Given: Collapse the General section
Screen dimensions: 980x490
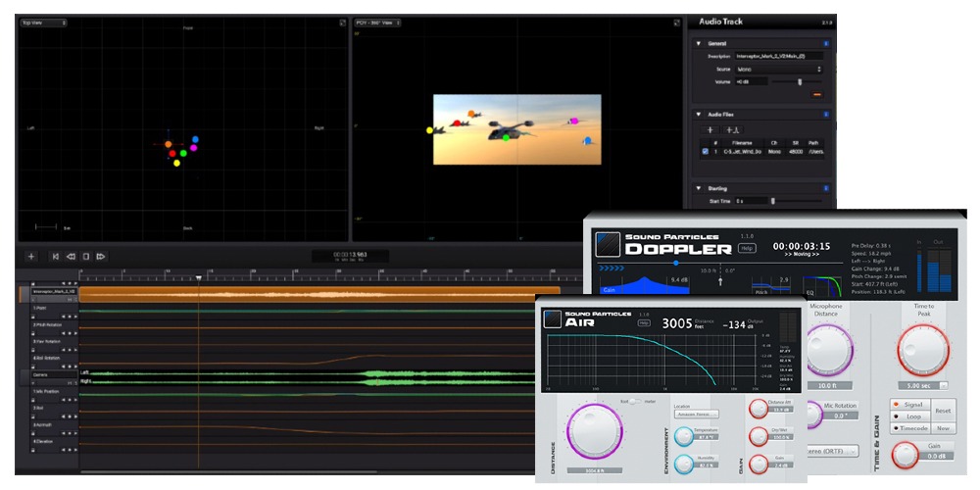Looking at the screenshot, I should point(698,43).
